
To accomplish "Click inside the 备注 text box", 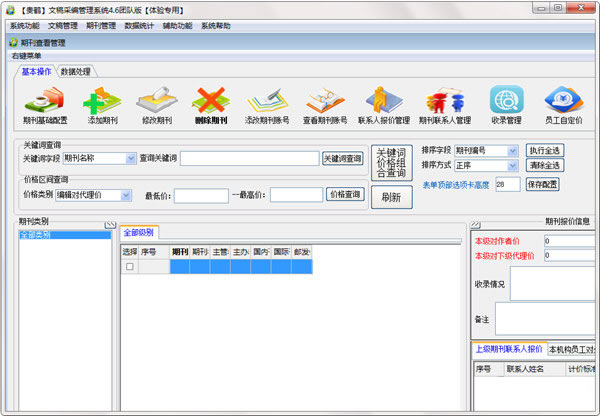I will (x=545, y=318).
